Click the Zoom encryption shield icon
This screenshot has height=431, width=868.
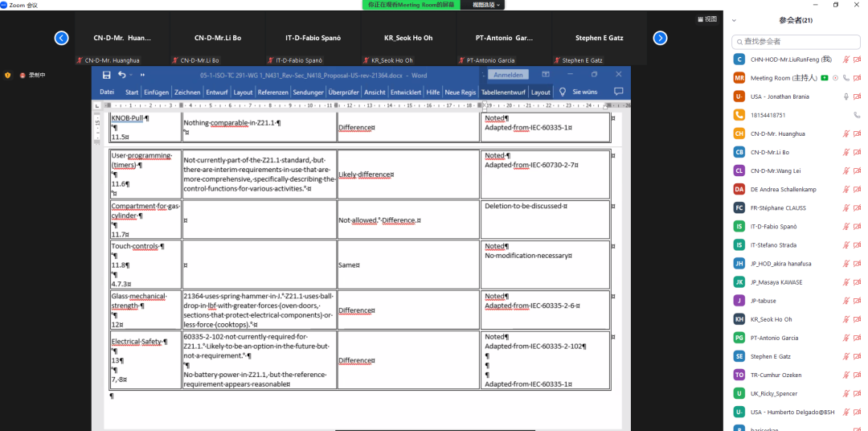click(8, 75)
